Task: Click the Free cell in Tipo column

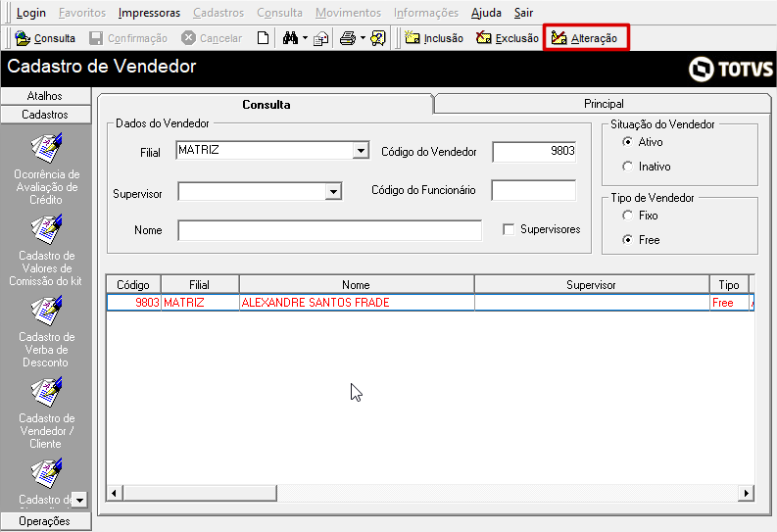Action: point(729,303)
